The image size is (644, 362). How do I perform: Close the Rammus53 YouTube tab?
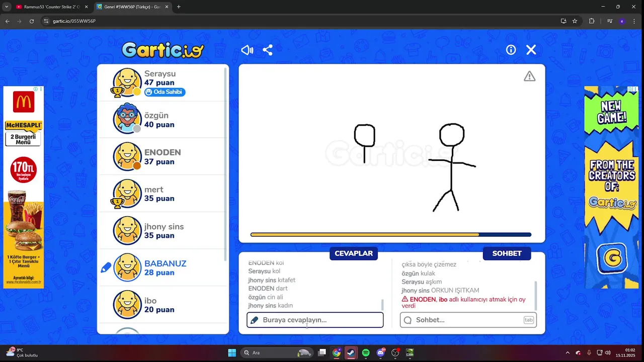[86, 7]
